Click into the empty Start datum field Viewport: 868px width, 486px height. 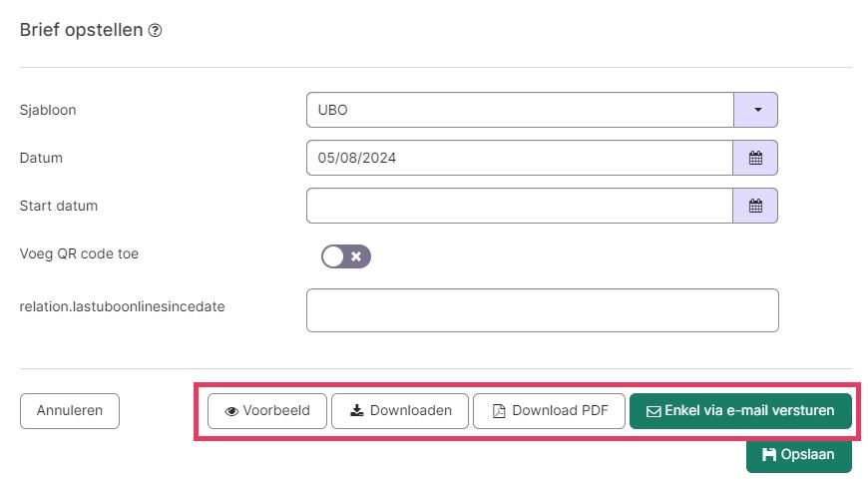pos(520,206)
